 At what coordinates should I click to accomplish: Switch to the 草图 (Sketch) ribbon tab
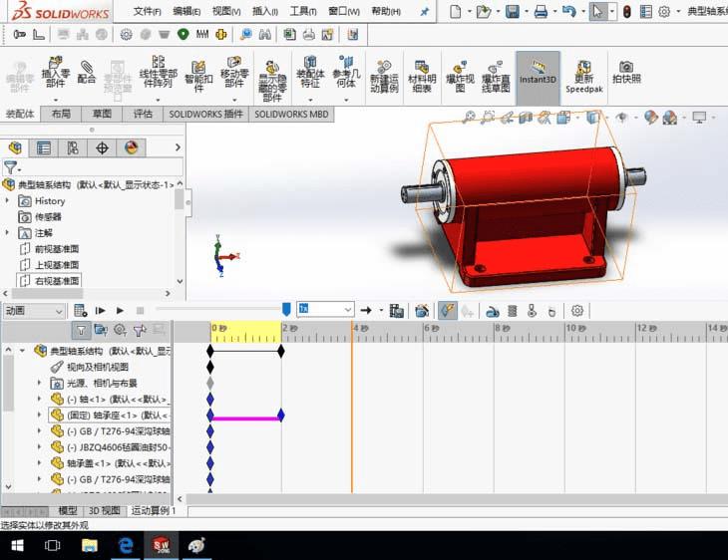point(102,115)
